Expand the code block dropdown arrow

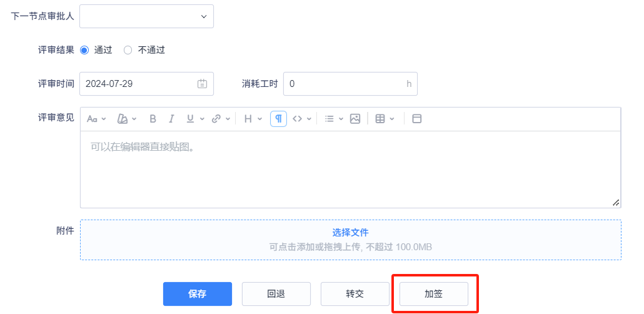[x=309, y=119]
